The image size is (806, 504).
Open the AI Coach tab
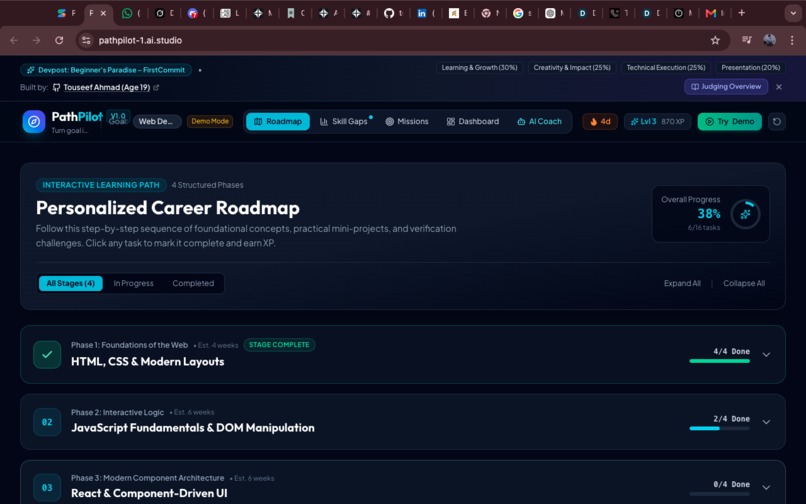539,121
